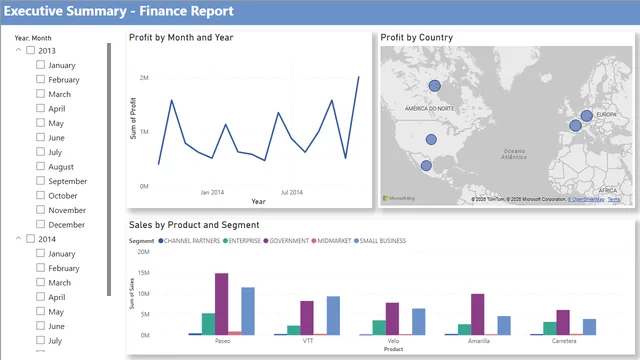Click the 'Jan 2014' axis label
Viewport: 640px width, 360px height.
(x=212, y=192)
